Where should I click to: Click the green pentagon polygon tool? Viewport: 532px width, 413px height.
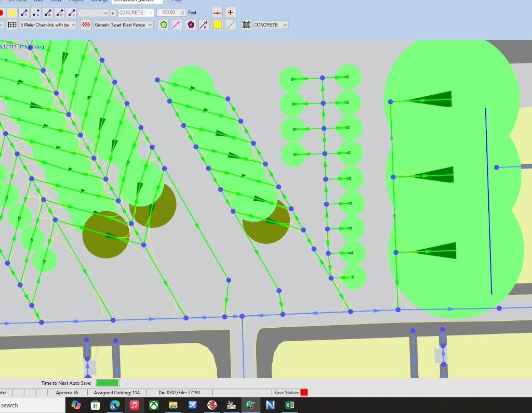pyautogui.click(x=163, y=24)
